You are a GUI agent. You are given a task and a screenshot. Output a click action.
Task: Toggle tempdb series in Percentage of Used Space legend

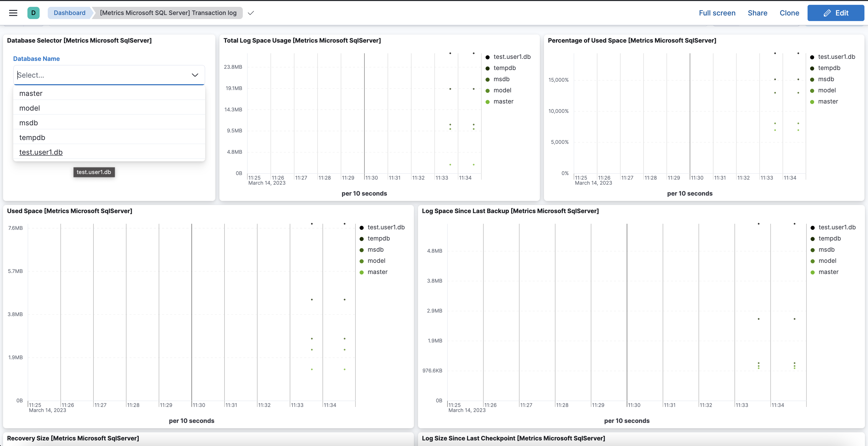pyautogui.click(x=829, y=68)
